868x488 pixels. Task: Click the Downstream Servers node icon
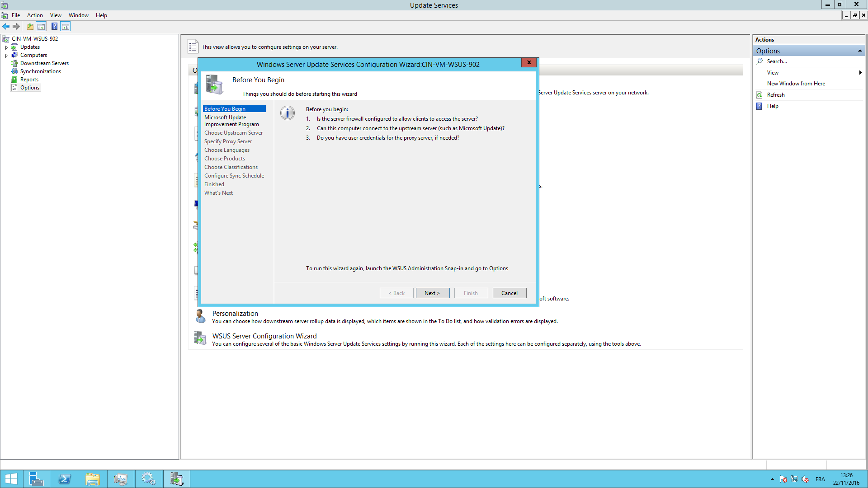pos(14,63)
